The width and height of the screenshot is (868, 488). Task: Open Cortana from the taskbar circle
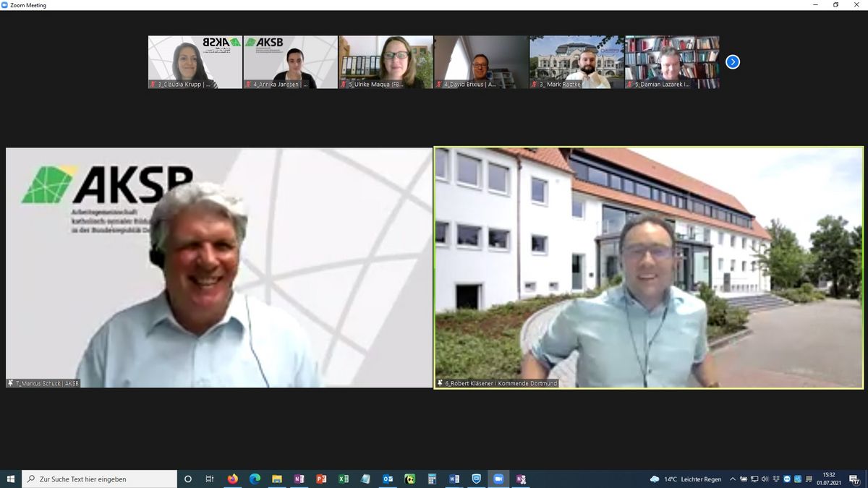[x=188, y=479]
